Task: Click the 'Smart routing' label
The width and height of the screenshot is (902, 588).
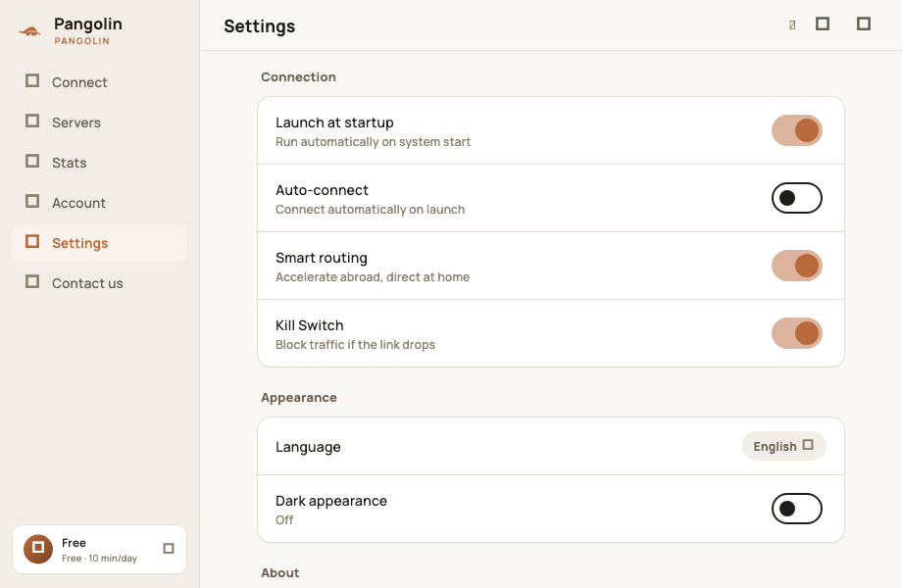Action: click(x=321, y=258)
